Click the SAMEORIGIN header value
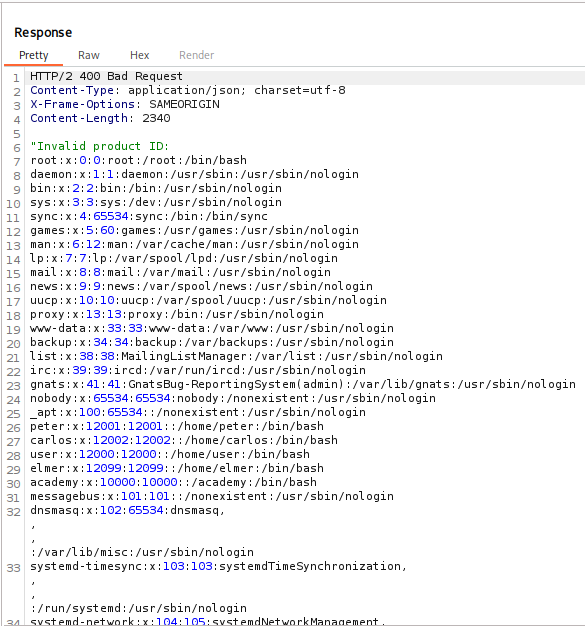Screen dimensions: 585x626 coord(184,104)
